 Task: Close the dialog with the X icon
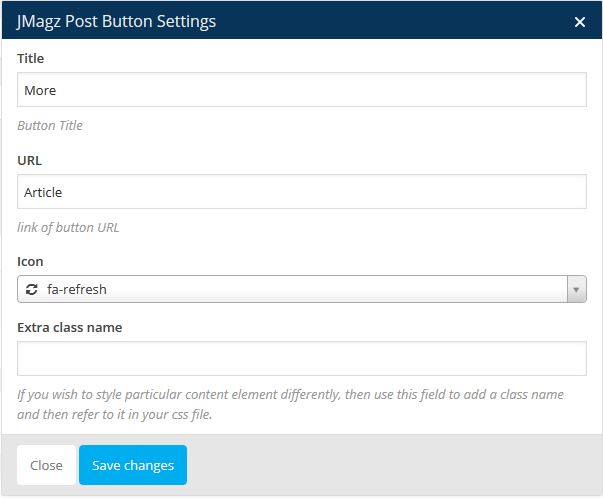579,21
